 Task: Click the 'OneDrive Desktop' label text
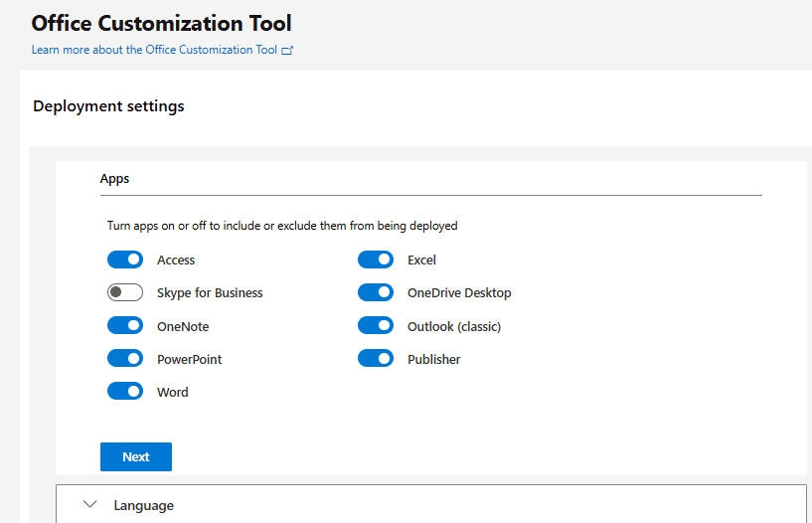[x=459, y=293]
